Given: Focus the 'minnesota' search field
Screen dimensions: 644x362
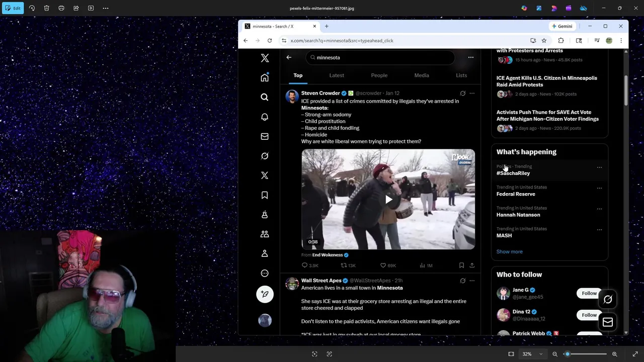Looking at the screenshot, I should [x=380, y=57].
